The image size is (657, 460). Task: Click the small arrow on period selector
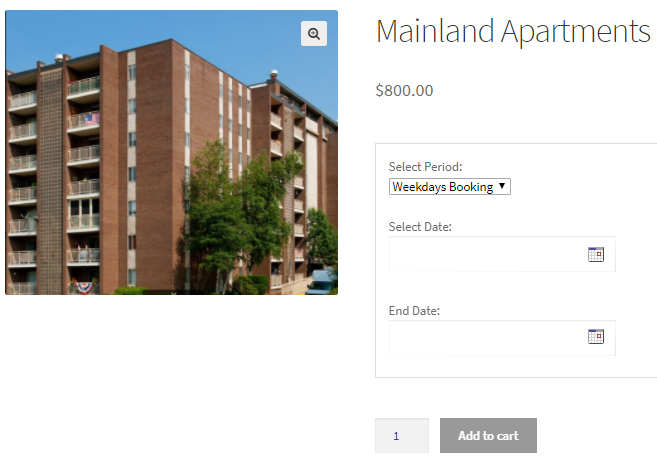tap(502, 187)
